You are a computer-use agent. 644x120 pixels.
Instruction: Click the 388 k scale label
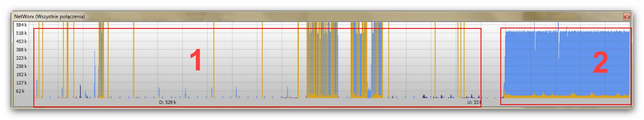(x=21, y=50)
